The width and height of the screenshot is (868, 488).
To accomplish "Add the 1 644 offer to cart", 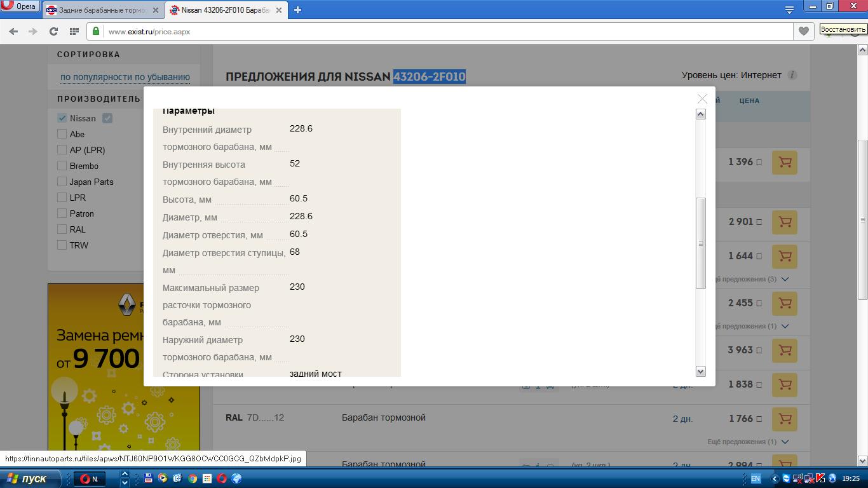I will tap(785, 257).
